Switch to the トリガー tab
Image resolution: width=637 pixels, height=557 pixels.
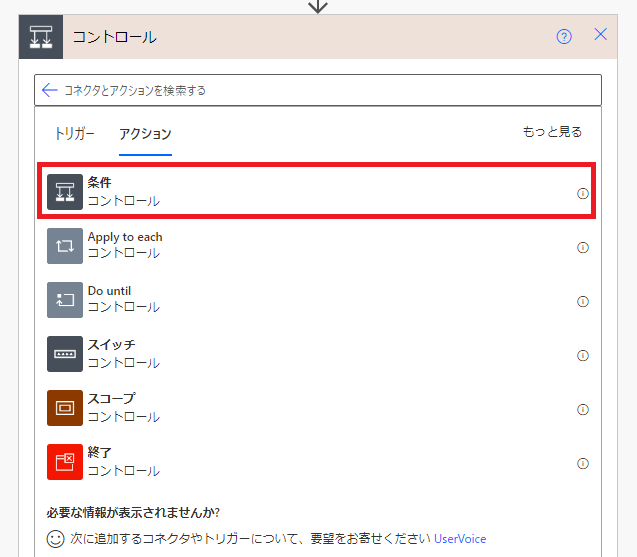tap(74, 133)
